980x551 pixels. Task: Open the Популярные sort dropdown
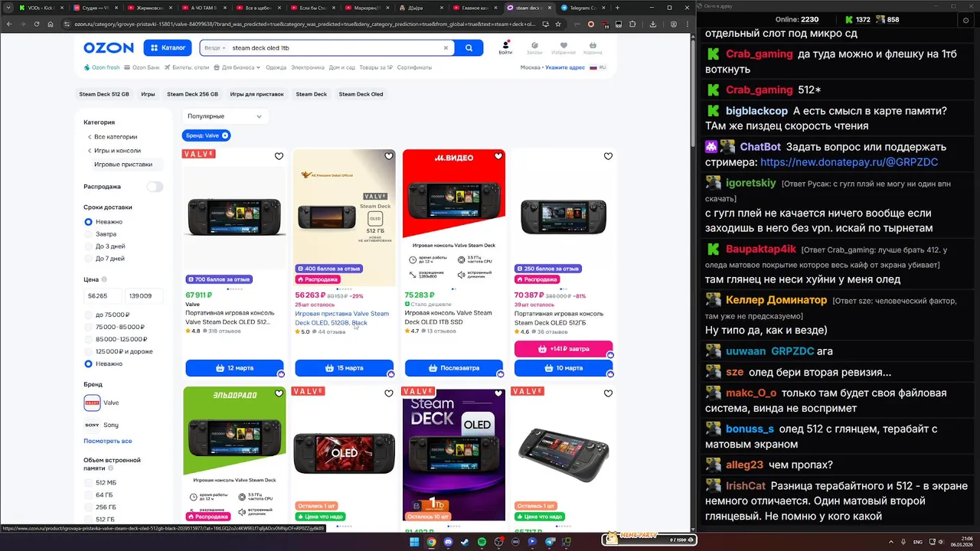coord(225,116)
